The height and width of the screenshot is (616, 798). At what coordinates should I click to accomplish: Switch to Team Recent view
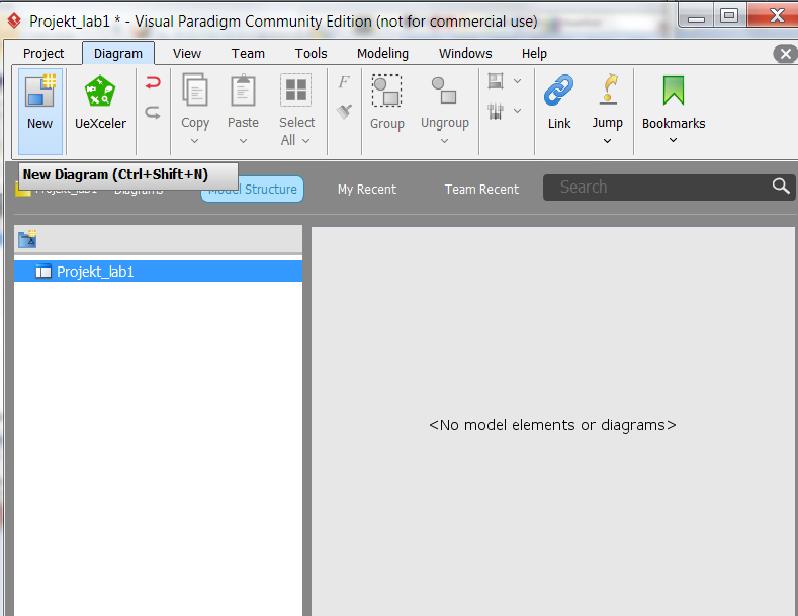click(481, 189)
